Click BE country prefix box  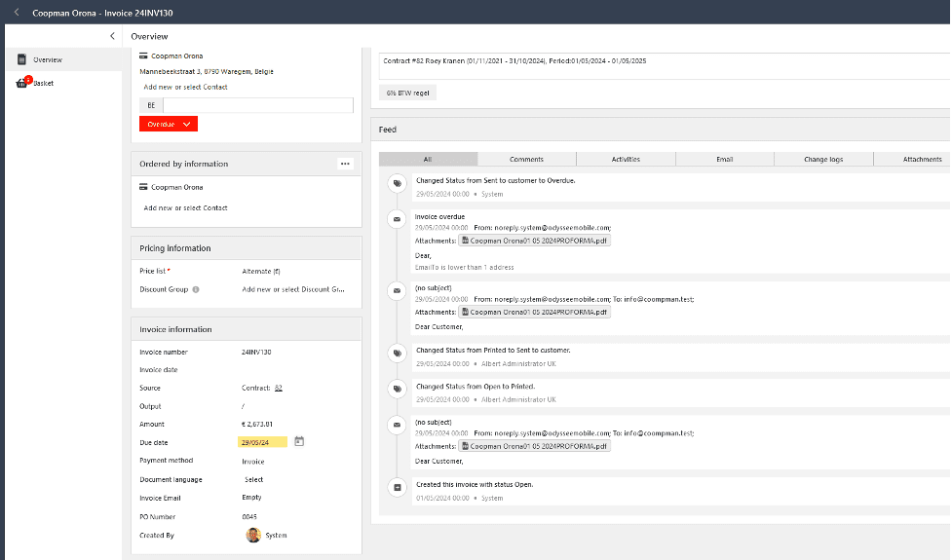[x=151, y=105]
